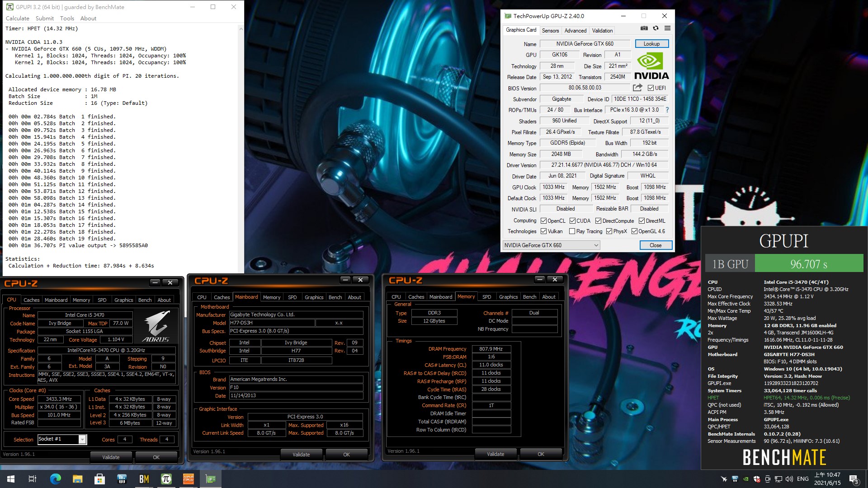Click the BIOS Version 80.06.58.00.03 field
868x488 pixels.
[x=585, y=88]
